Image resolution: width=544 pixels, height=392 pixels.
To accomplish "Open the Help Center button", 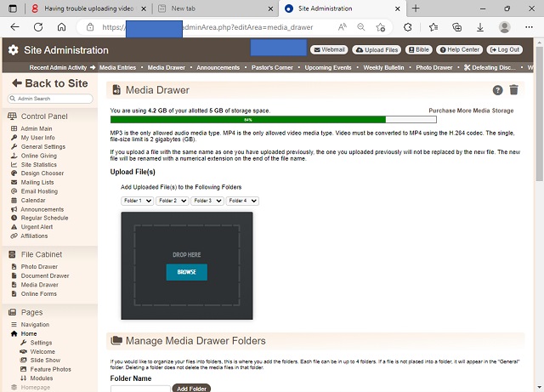I will (x=459, y=49).
